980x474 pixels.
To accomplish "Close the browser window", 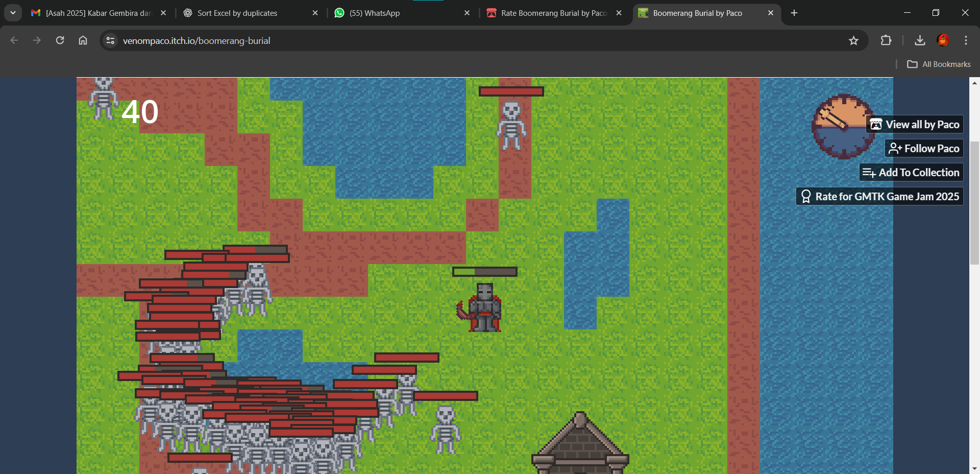I will point(965,13).
